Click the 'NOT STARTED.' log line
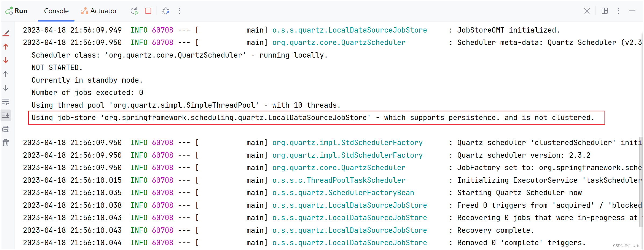This screenshot has width=644, height=250. tap(57, 68)
